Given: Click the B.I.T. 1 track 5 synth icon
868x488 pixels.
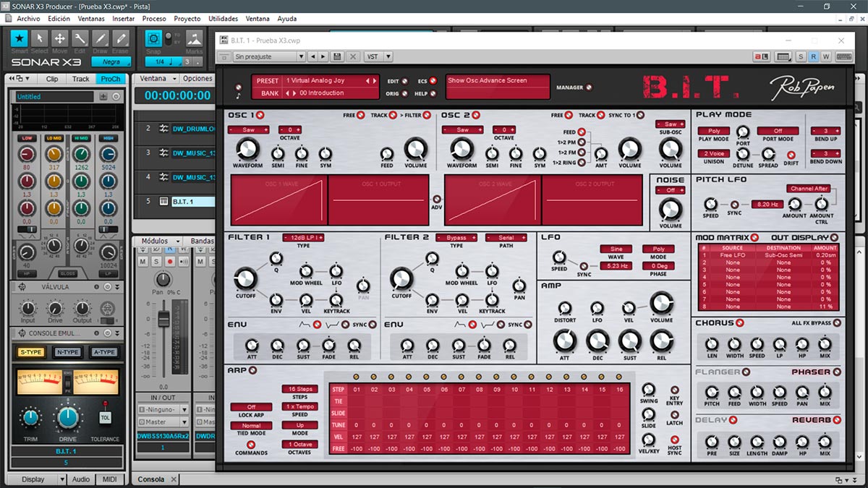Looking at the screenshot, I should coord(164,202).
